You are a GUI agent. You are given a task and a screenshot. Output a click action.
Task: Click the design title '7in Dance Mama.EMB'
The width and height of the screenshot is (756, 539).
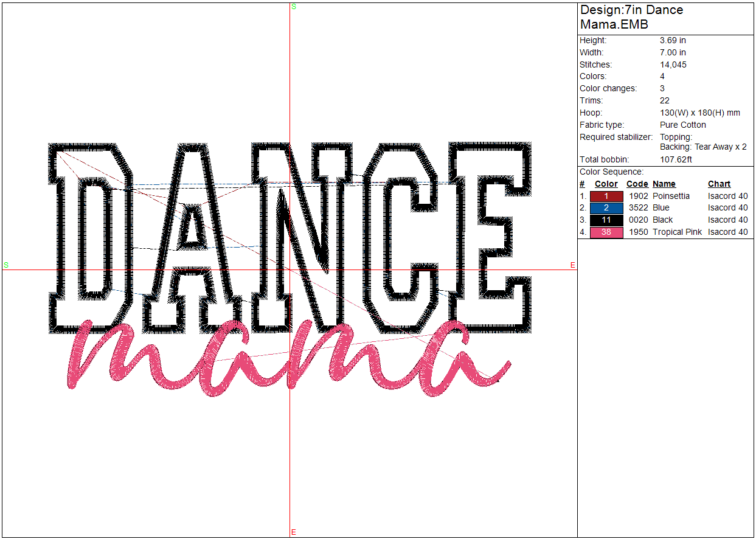[631, 17]
